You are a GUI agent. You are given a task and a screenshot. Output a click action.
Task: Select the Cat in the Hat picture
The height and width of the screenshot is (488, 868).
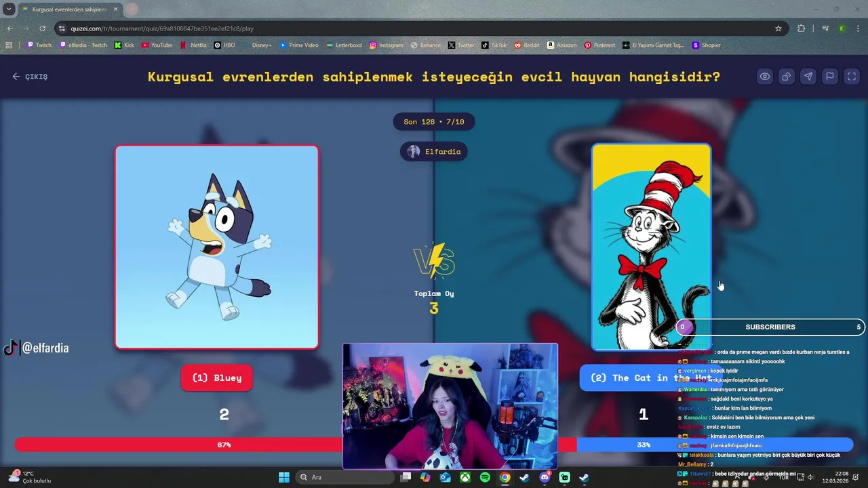tap(652, 247)
